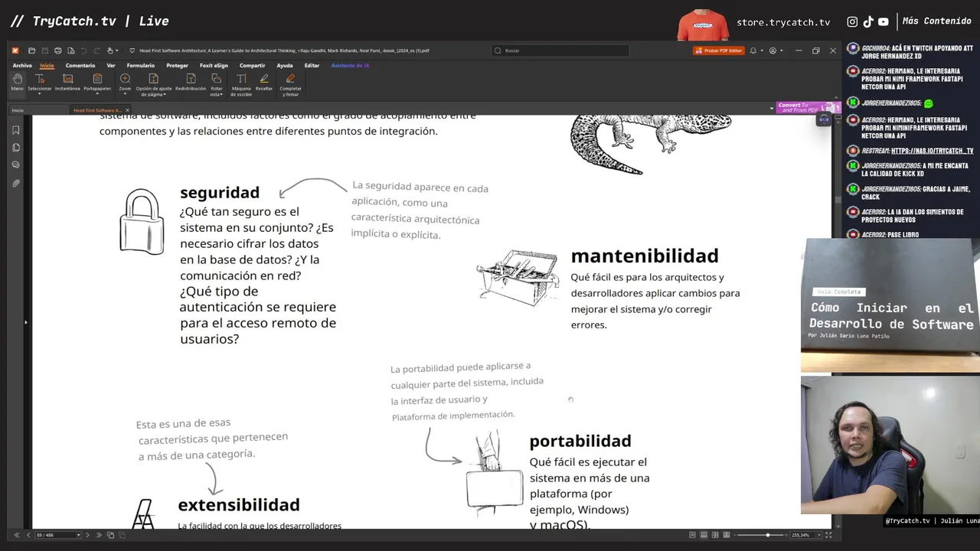Open Opción de ajuste de página
Viewport: 980px width, 551px height.
coord(153,85)
